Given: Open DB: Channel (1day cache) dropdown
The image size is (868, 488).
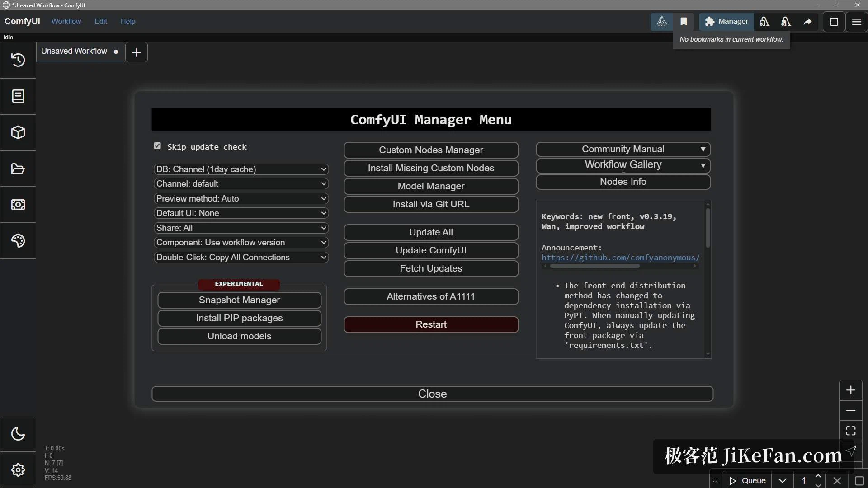Looking at the screenshot, I should click(241, 169).
